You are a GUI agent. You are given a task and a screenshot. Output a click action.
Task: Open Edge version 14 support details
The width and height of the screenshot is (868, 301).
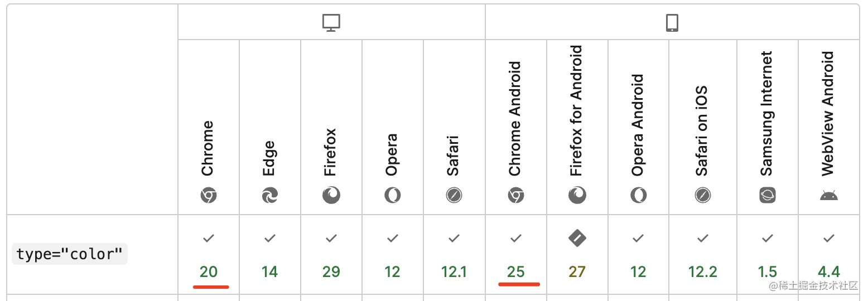(270, 271)
